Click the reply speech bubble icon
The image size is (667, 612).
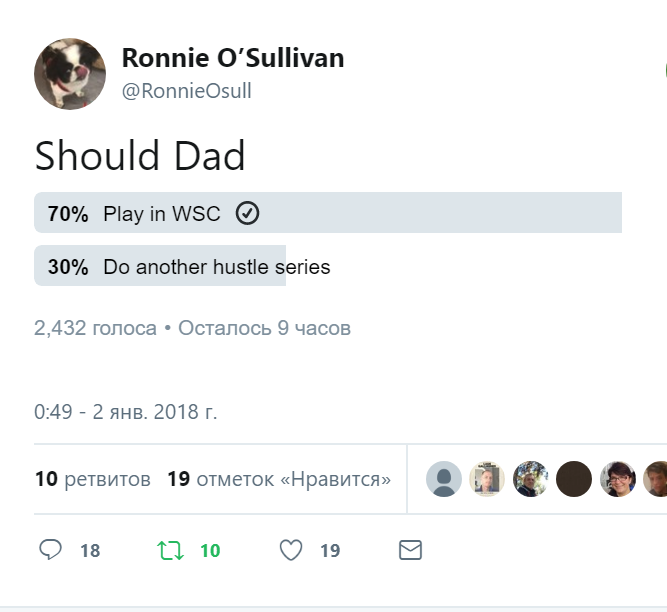point(51,550)
